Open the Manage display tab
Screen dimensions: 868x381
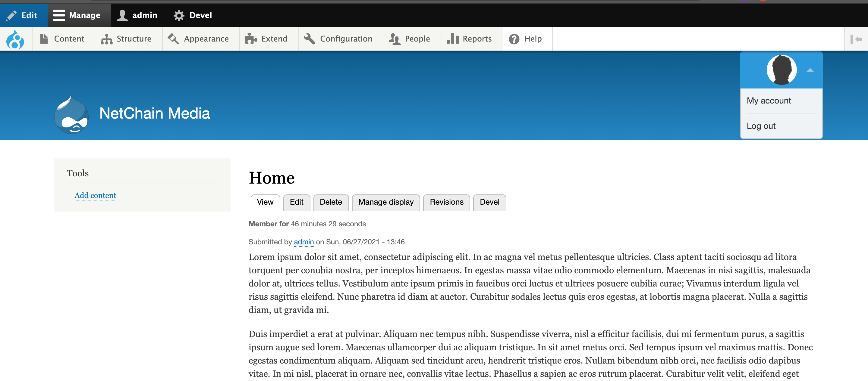click(x=386, y=202)
